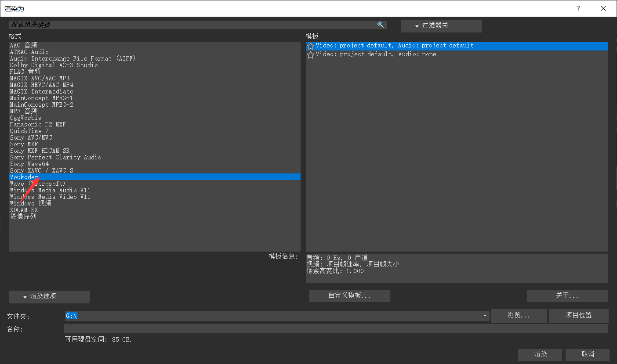Close the 渲染为 dialog
The height and width of the screenshot is (364, 617).
(603, 8)
